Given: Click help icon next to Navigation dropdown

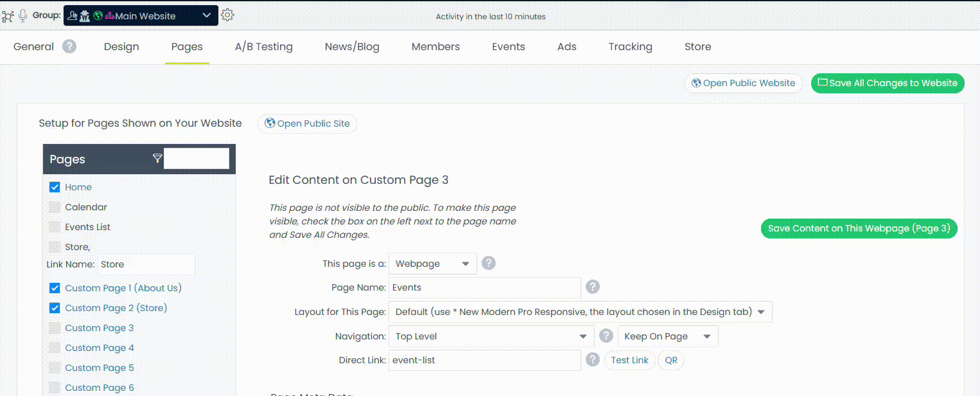Looking at the screenshot, I should [606, 336].
